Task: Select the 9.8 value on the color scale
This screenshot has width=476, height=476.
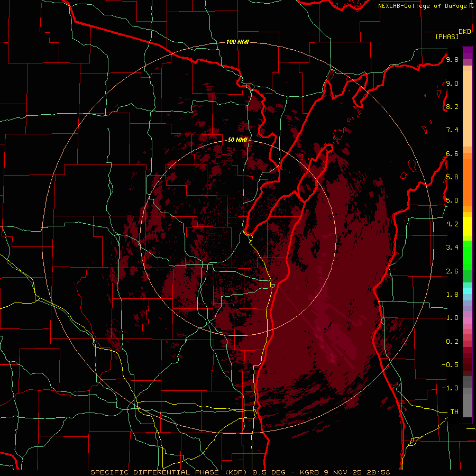Action: tap(452, 59)
